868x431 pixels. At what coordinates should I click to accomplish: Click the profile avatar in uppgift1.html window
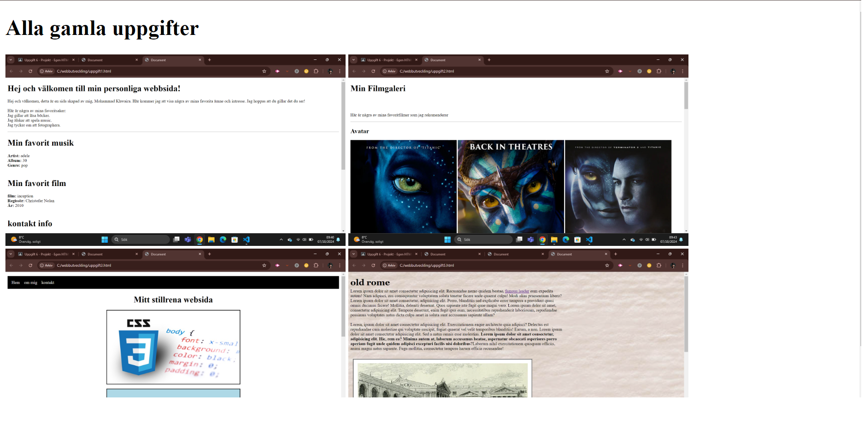330,71
